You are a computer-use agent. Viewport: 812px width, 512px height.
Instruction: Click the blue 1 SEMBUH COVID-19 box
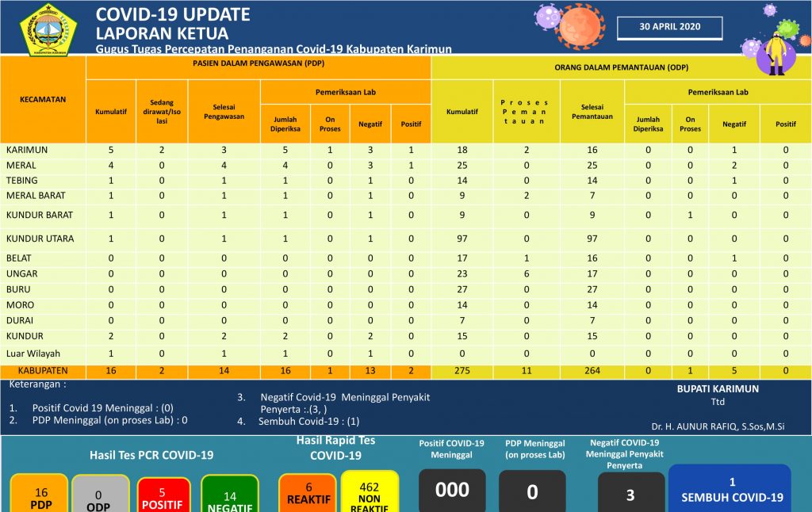730,488
